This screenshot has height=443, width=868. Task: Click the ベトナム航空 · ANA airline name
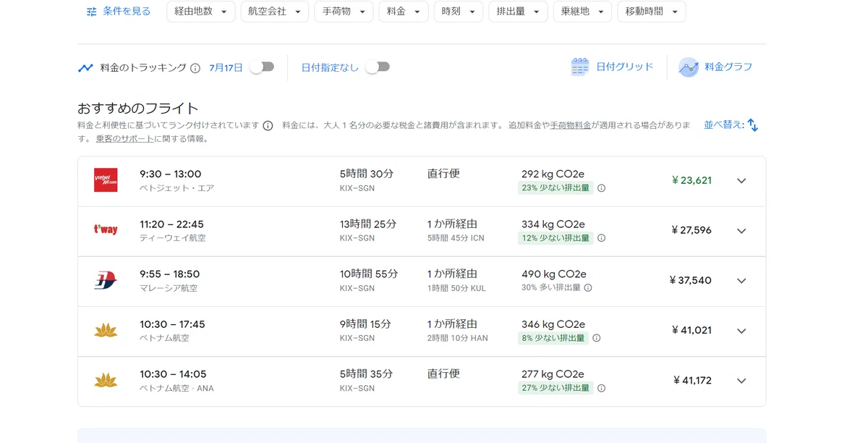tap(176, 388)
